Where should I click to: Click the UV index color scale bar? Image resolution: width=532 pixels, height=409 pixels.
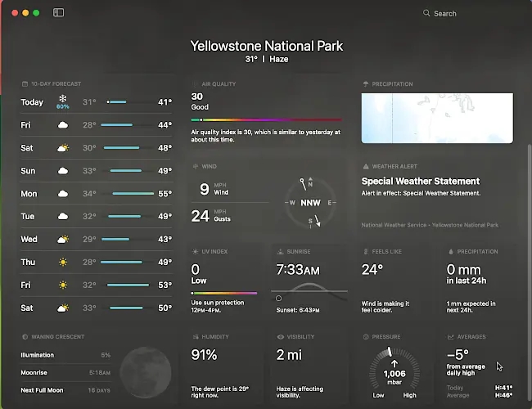tap(223, 293)
